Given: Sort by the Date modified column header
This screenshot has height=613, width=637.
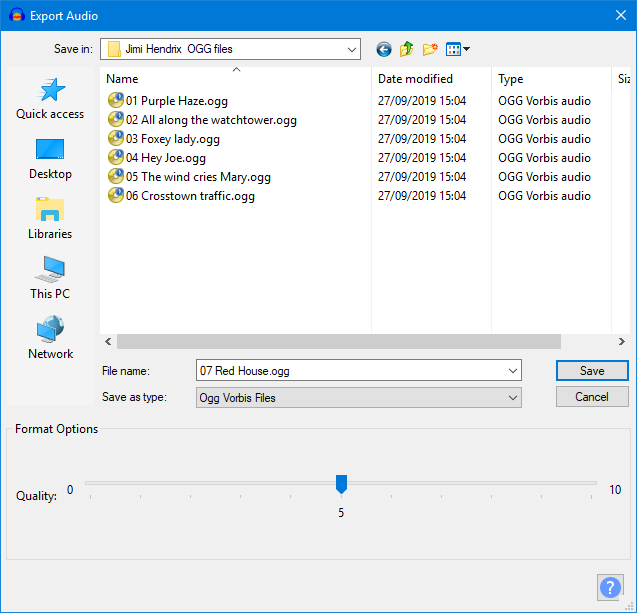Looking at the screenshot, I should coord(431,78).
